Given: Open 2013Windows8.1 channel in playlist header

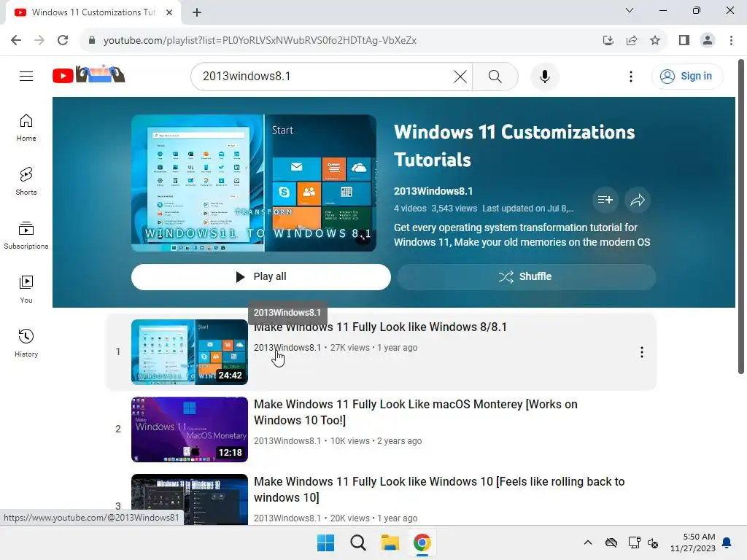Looking at the screenshot, I should [433, 191].
